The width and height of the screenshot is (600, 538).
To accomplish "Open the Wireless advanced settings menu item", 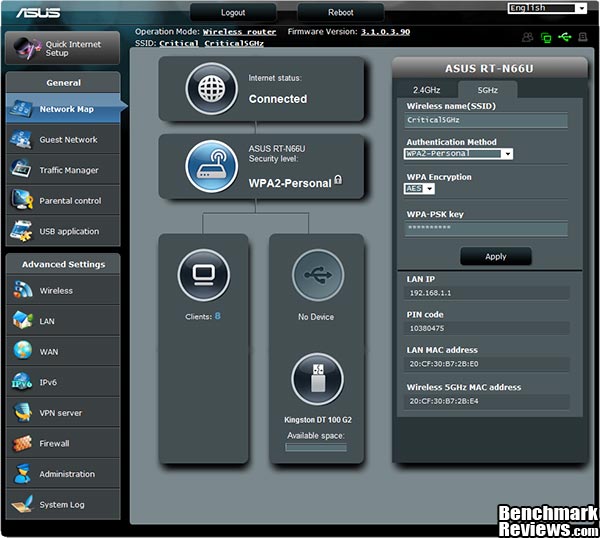I will [x=63, y=290].
